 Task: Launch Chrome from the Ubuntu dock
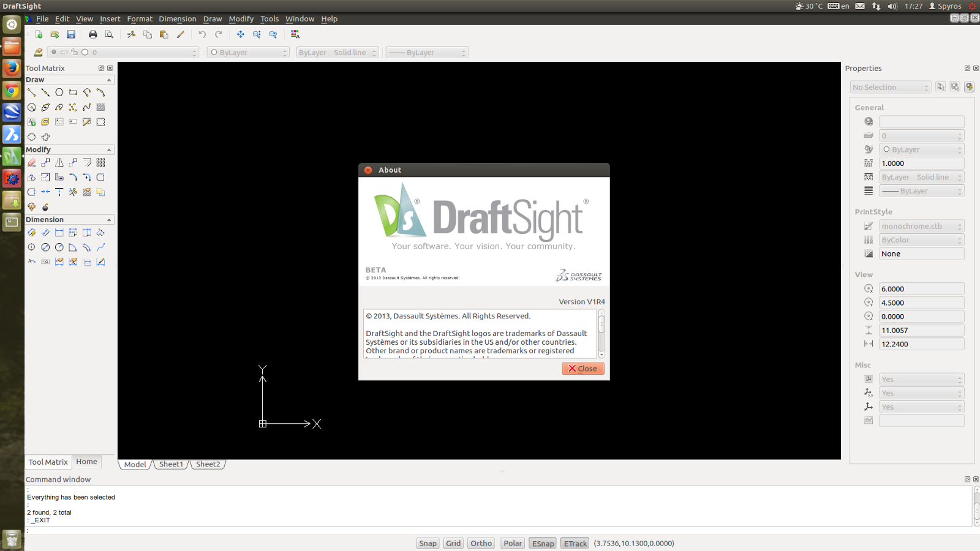pos(12,91)
